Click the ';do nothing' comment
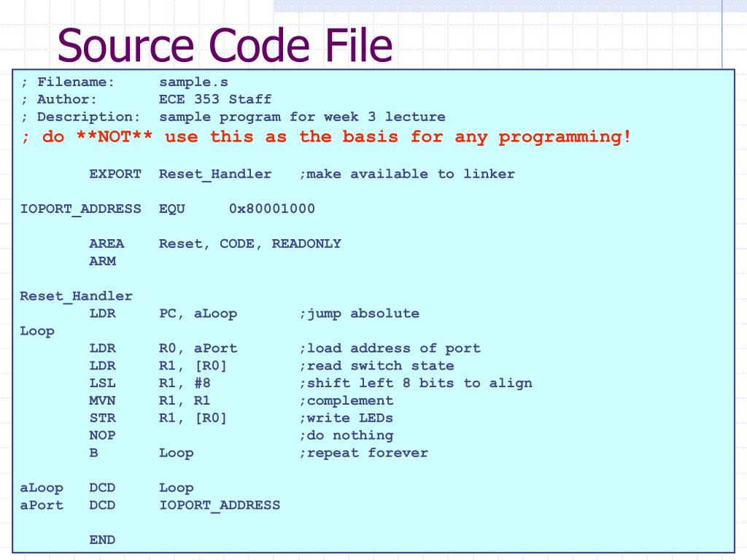The image size is (747, 560). point(347,436)
